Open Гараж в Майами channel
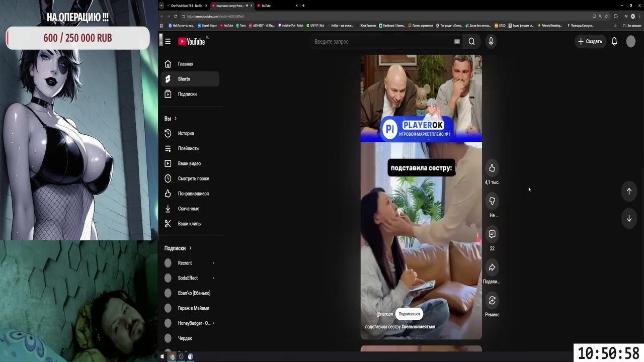The image size is (644, 362). pos(190,308)
